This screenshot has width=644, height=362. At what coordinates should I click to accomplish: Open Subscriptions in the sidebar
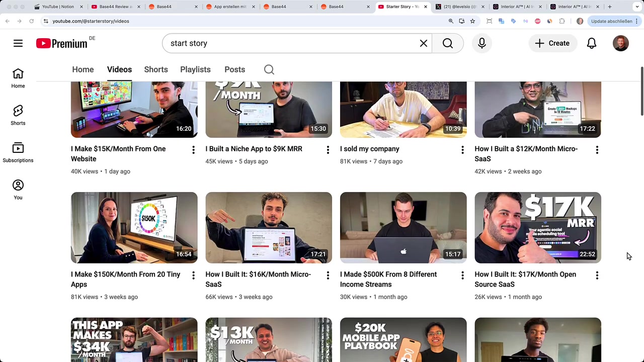tap(18, 152)
